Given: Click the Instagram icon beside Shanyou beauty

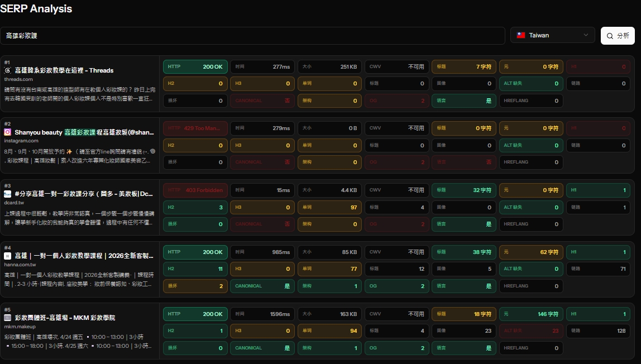Looking at the screenshot, I should tap(7, 132).
